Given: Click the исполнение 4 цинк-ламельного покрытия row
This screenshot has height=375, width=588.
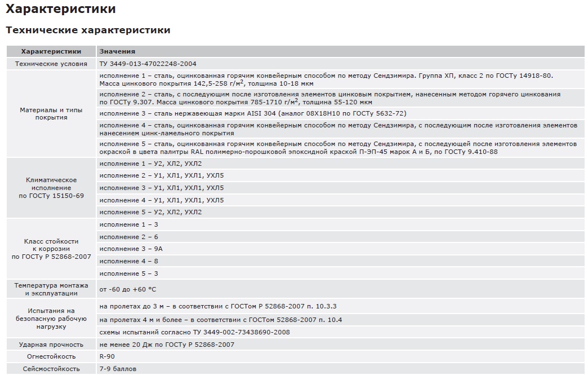Looking at the screenshot, I should [x=341, y=129].
